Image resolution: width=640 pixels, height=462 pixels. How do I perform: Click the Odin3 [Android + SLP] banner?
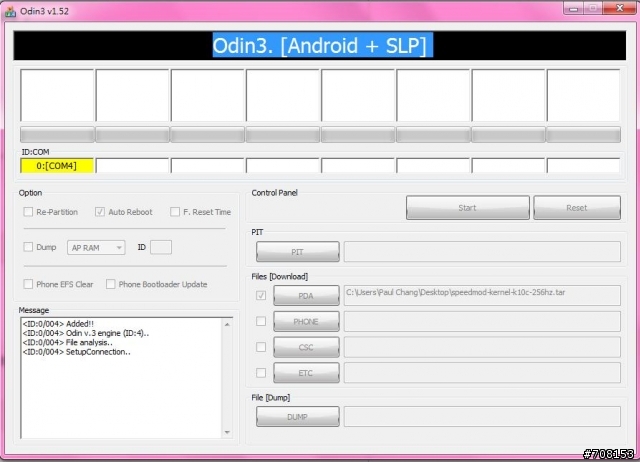(320, 45)
